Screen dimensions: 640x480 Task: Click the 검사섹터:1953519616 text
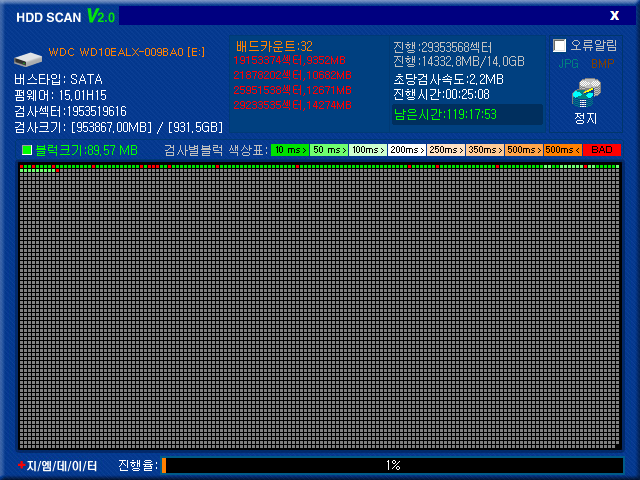click(x=70, y=111)
